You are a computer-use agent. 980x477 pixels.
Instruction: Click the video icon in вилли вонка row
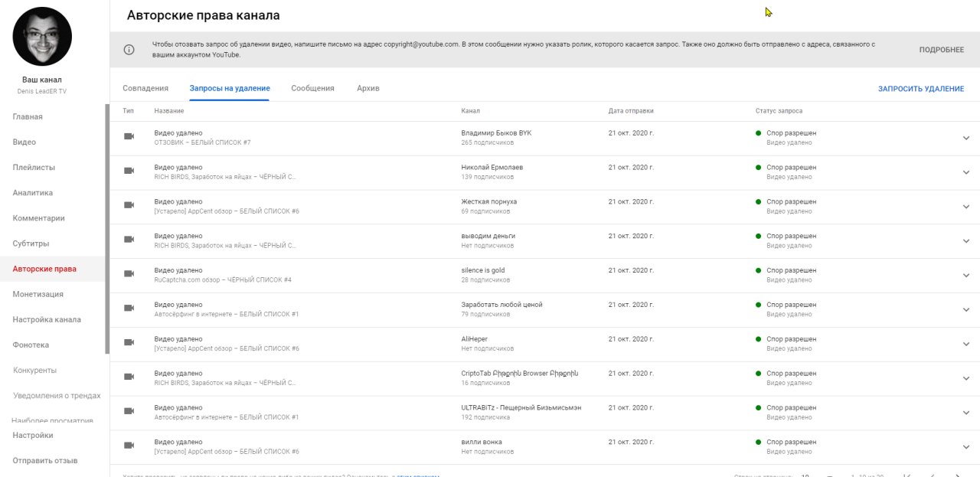(129, 446)
